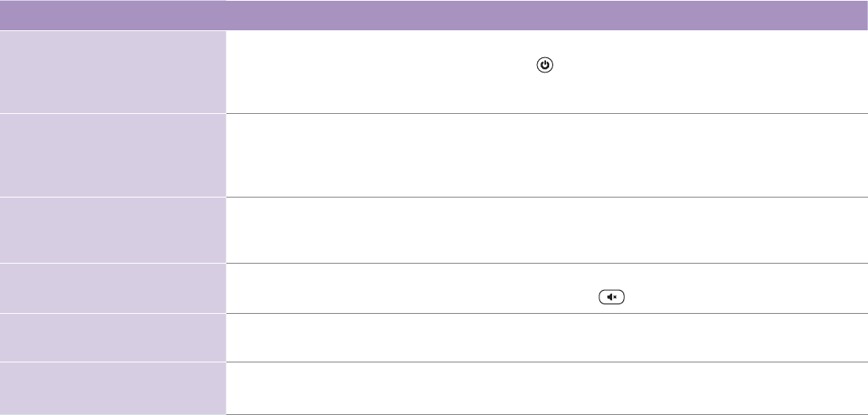Click the mute speaker icon
The height and width of the screenshot is (415, 868).
611,297
